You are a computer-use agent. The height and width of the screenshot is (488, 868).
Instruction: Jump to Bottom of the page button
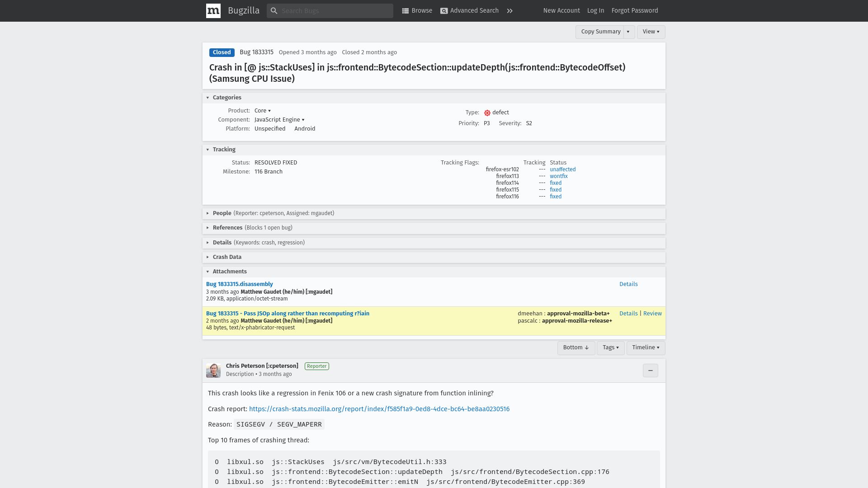pyautogui.click(x=576, y=348)
